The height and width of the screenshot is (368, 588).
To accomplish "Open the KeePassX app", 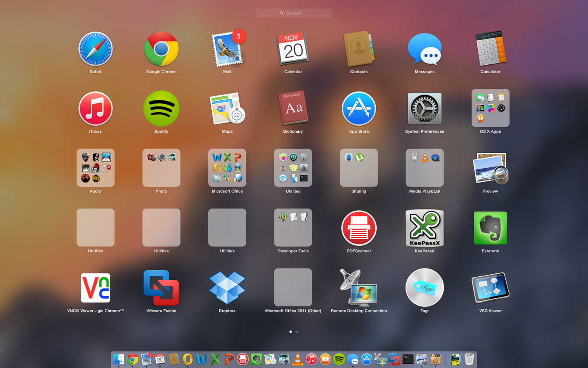I will pyautogui.click(x=425, y=228).
